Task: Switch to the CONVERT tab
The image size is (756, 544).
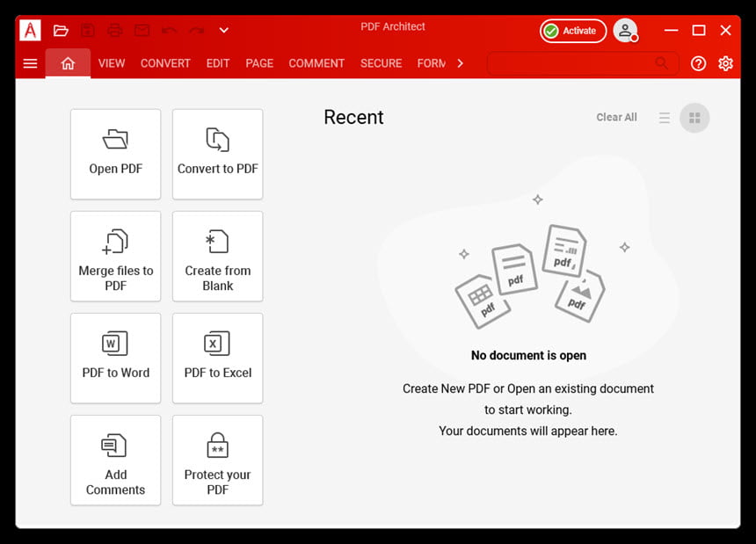Action: (165, 63)
